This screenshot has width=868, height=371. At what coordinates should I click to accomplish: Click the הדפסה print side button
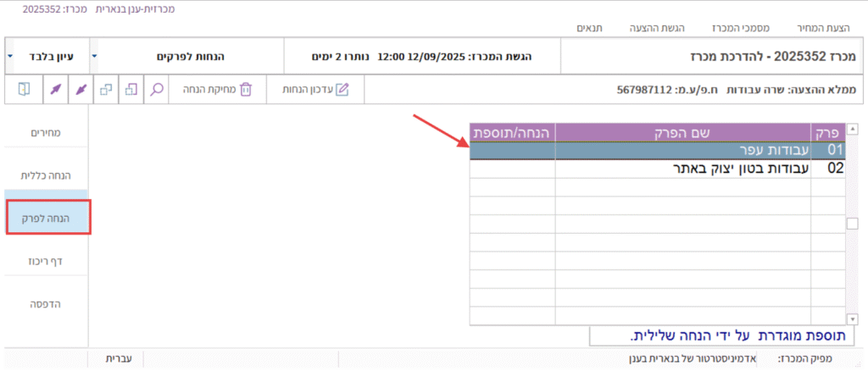tap(47, 303)
